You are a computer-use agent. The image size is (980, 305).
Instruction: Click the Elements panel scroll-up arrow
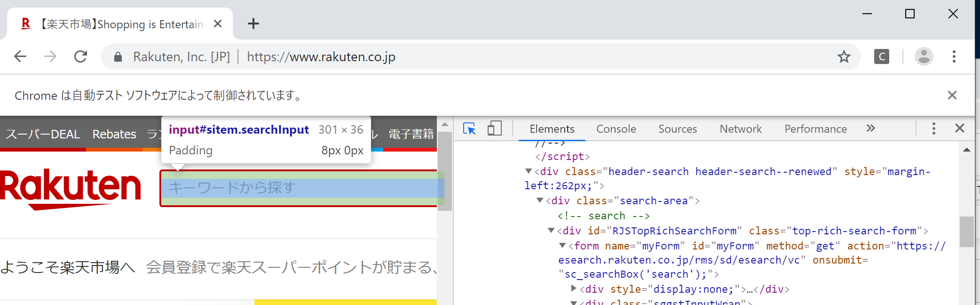click(967, 150)
